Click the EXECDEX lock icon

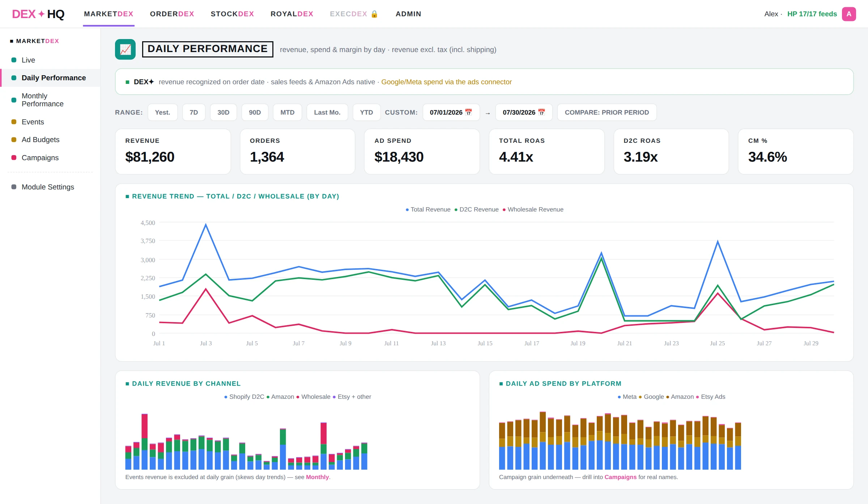374,14
